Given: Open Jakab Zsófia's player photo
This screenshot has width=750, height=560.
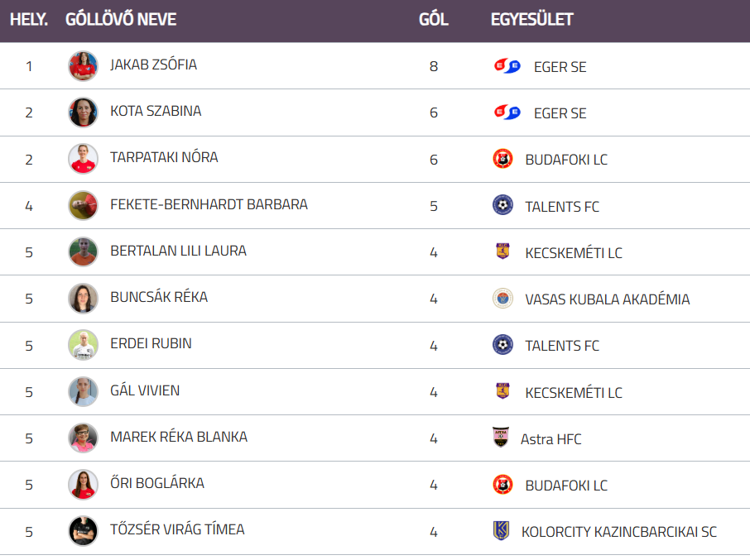Looking at the screenshot, I should [83, 66].
